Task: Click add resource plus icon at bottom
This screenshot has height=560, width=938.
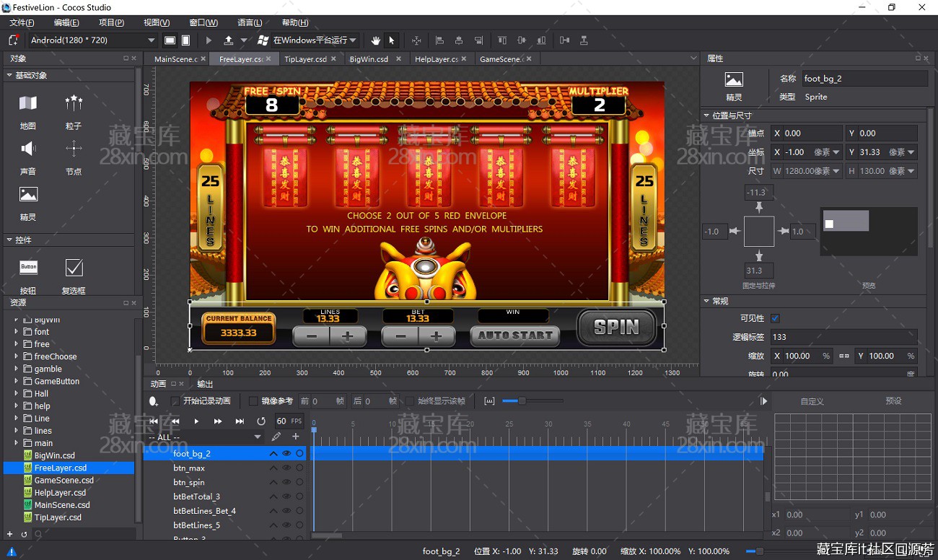Action: [9, 534]
